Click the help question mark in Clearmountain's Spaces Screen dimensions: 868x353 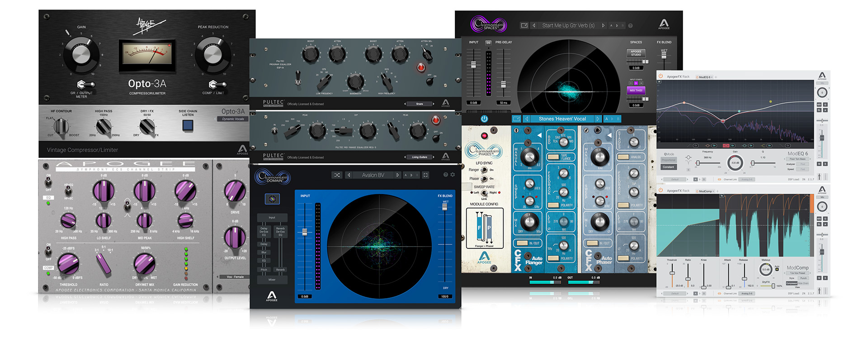pyautogui.click(x=630, y=26)
